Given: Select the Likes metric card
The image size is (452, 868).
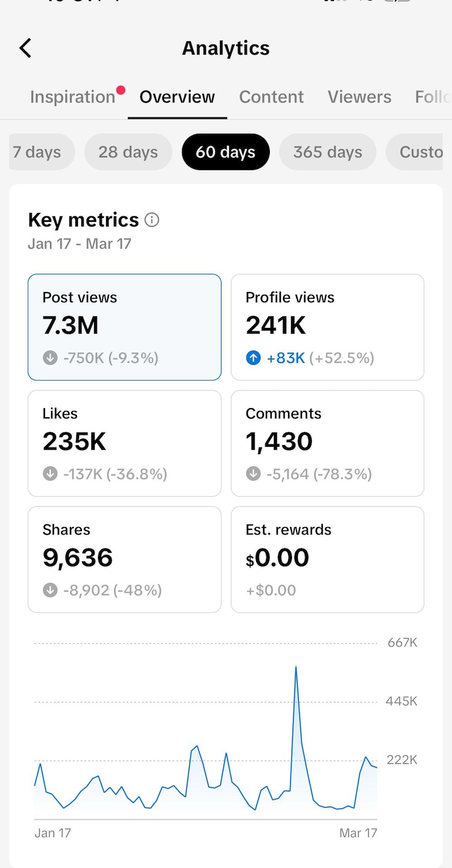Looking at the screenshot, I should pyautogui.click(x=125, y=443).
